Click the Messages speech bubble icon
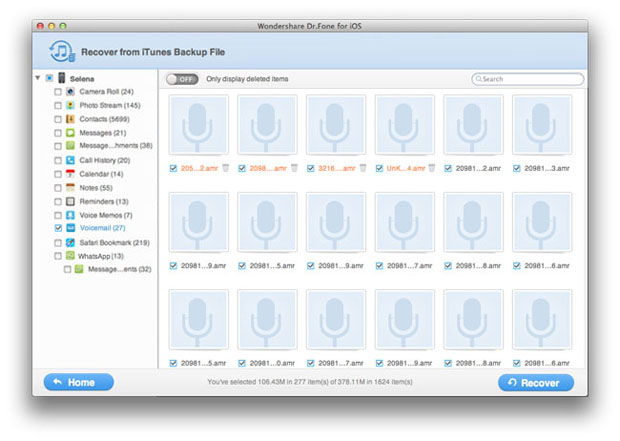The width and height of the screenshot is (620, 441). pos(70,133)
